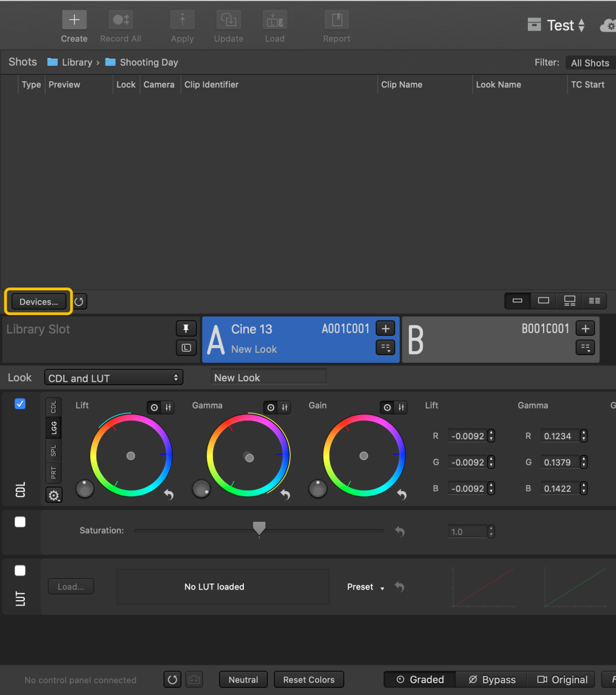This screenshot has width=616, height=695.
Task: Click the Gamma wheel target icon
Action: (x=271, y=408)
